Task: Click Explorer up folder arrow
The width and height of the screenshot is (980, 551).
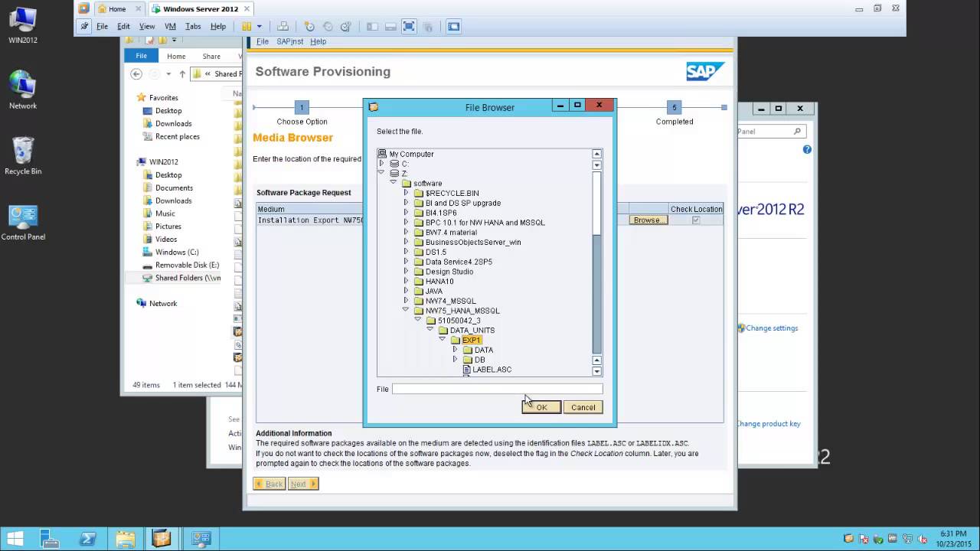Action: 181,74
